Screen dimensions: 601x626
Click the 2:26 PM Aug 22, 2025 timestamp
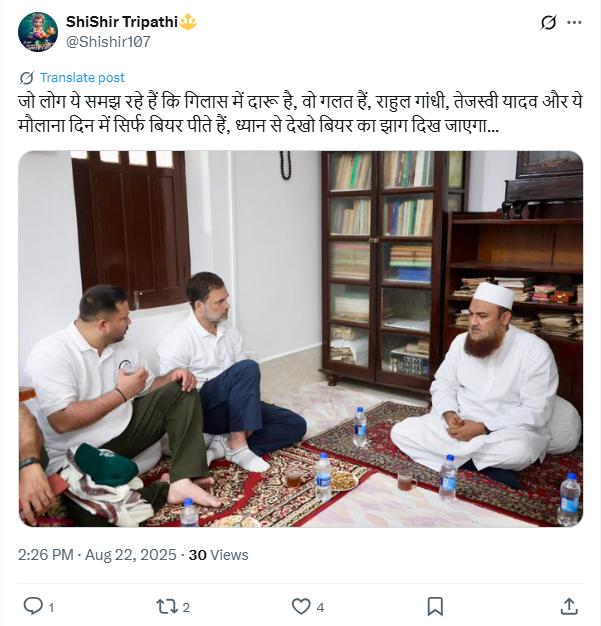point(97,555)
